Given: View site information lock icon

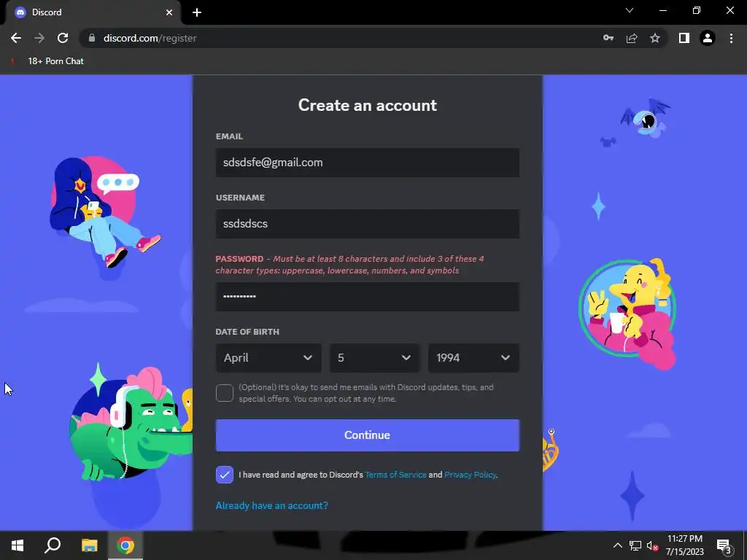Looking at the screenshot, I should (x=93, y=38).
